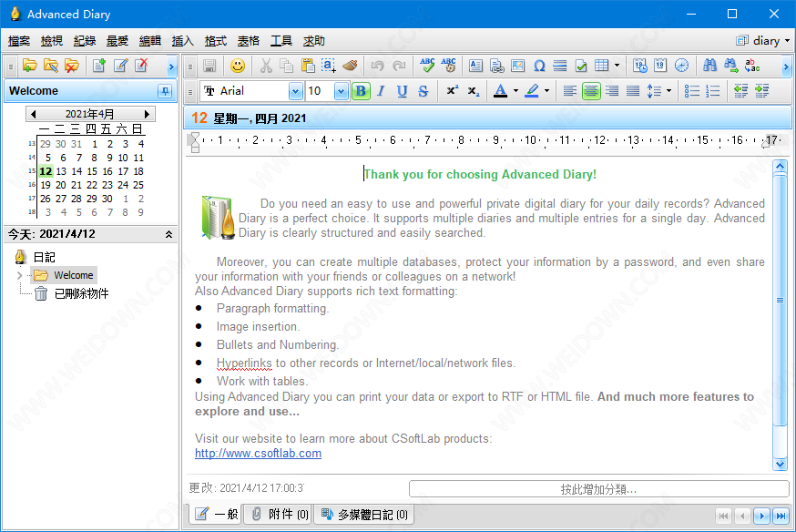Delete folder with the folder red-X icon
Screen dimensions: 796x532
click(72, 66)
